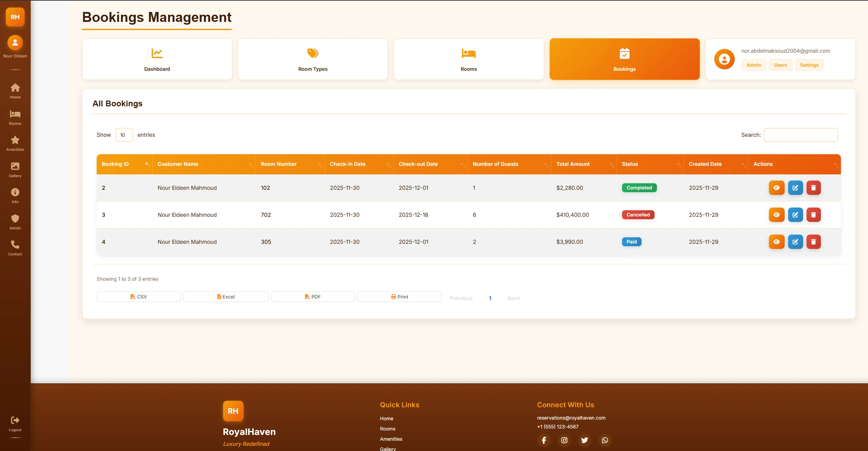
Task: Click the Settings badge button
Action: point(809,65)
